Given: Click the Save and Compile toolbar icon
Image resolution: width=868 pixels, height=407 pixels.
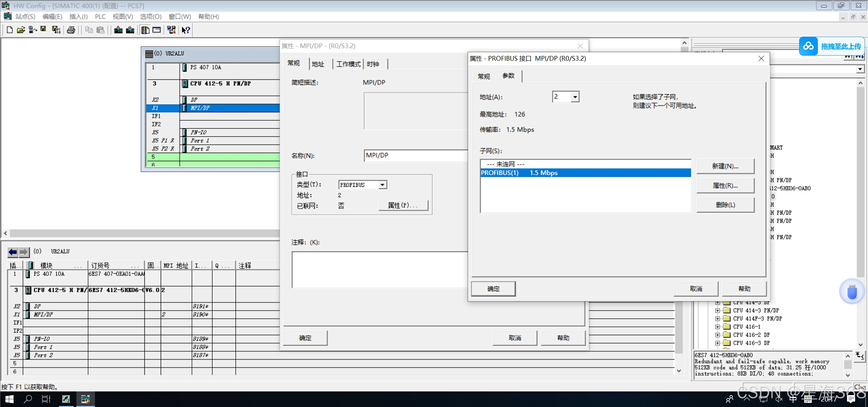Looking at the screenshot, I should (56, 30).
